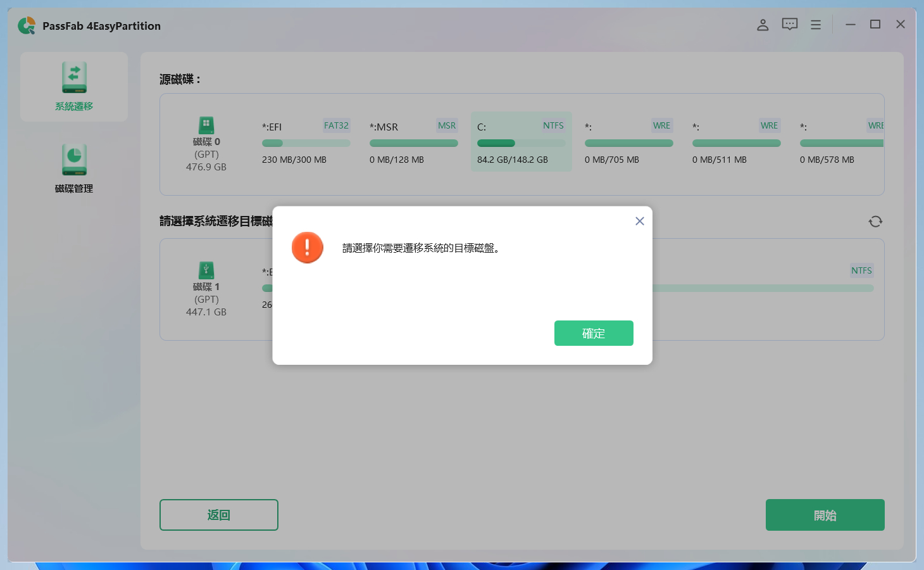Screen dimensions: 924x570
Task: Click the orange warning exclamation icon
Action: click(x=308, y=248)
